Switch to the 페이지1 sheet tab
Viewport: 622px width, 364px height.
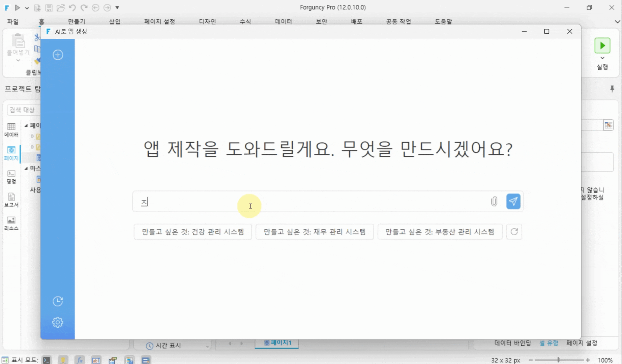click(277, 343)
